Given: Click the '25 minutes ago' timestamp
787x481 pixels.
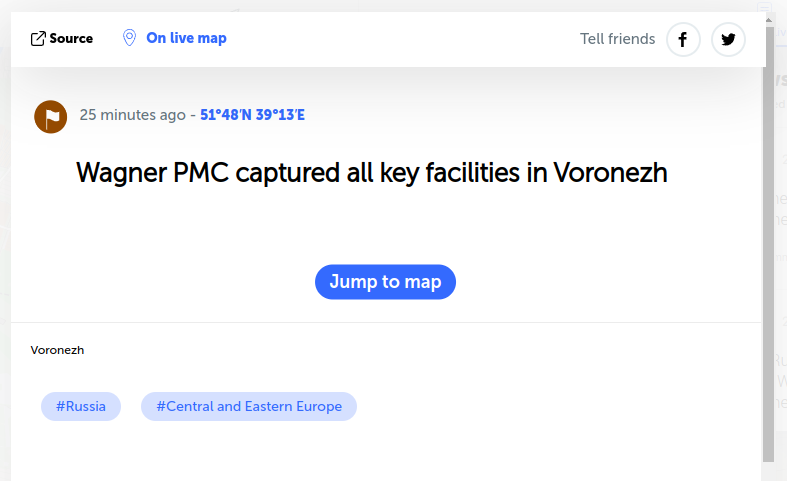Looking at the screenshot, I should [132, 115].
